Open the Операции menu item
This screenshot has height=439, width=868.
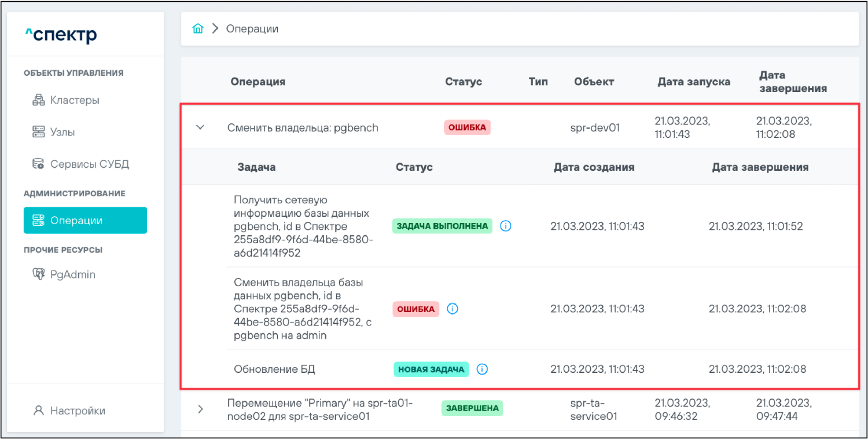coord(85,220)
